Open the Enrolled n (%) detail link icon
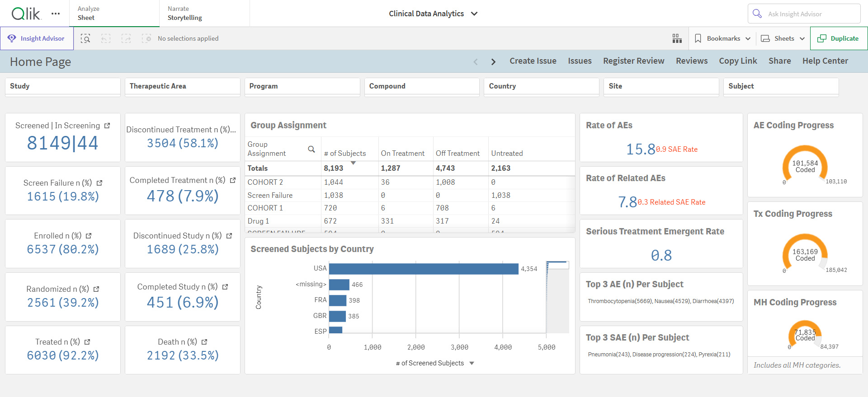The width and height of the screenshot is (868, 397). [x=89, y=236]
